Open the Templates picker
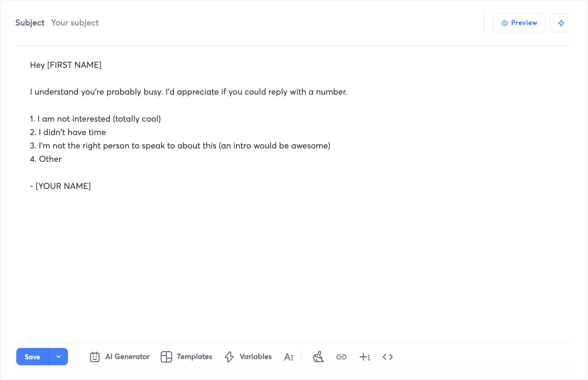588x380 pixels. (186, 357)
